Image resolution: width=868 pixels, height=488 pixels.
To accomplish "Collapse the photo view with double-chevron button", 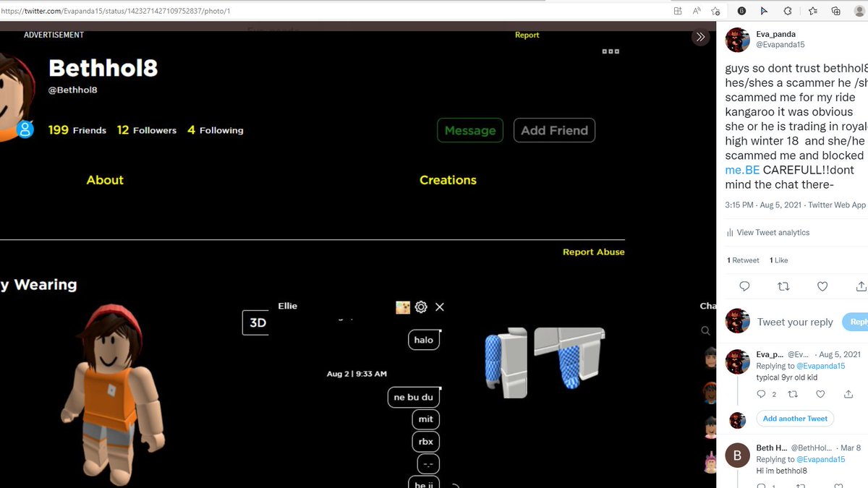I will click(x=700, y=37).
